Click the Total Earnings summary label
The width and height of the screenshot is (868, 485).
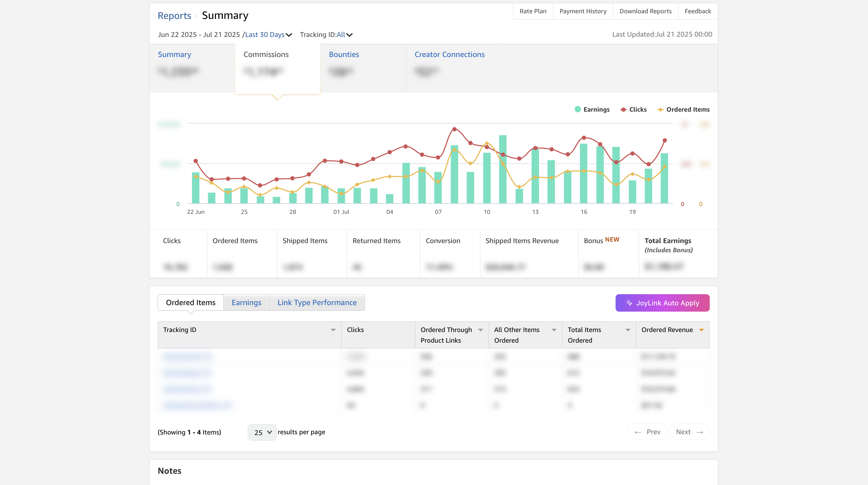(668, 241)
